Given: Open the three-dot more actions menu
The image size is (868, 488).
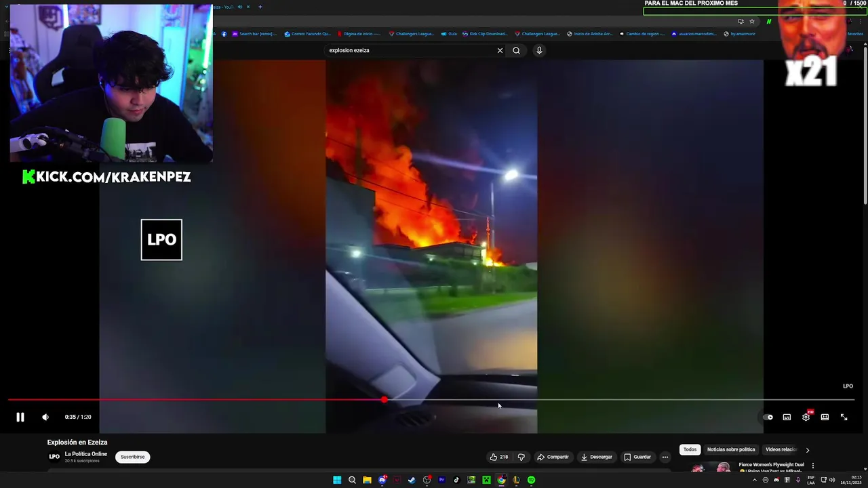Looking at the screenshot, I should coord(665,457).
